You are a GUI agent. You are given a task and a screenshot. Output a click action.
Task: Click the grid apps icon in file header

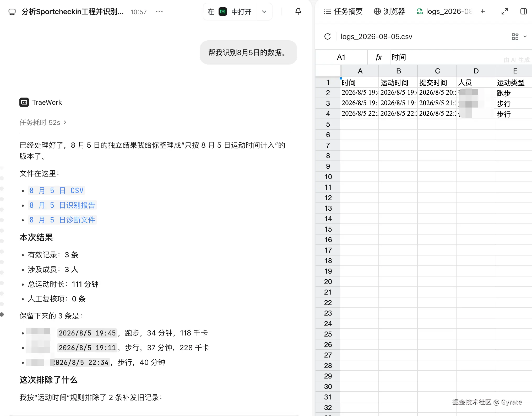515,36
